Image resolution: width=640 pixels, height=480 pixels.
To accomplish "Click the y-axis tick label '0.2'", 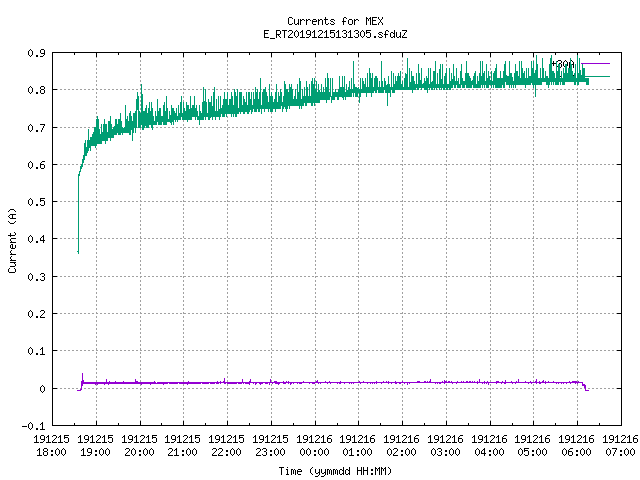I will (x=37, y=314).
